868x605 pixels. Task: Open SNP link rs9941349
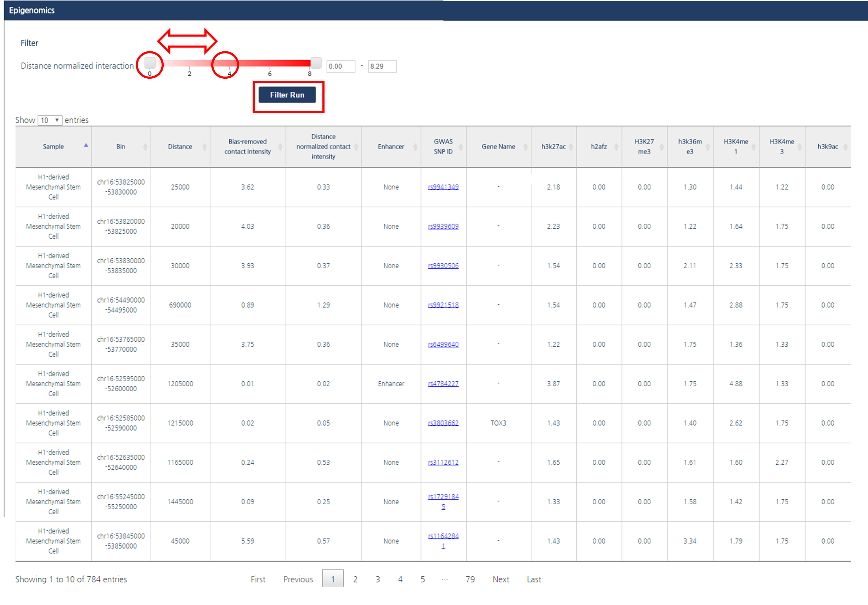pyautogui.click(x=444, y=187)
